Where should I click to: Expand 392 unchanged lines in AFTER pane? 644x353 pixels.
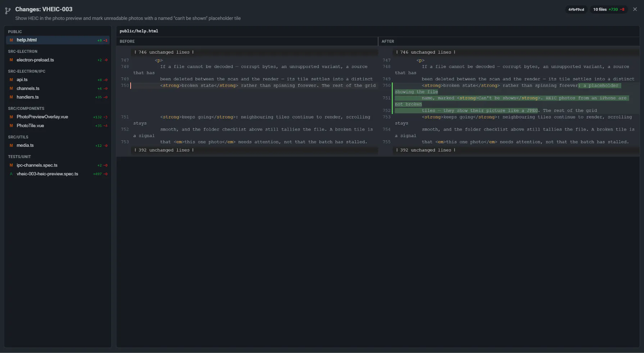[x=426, y=150]
